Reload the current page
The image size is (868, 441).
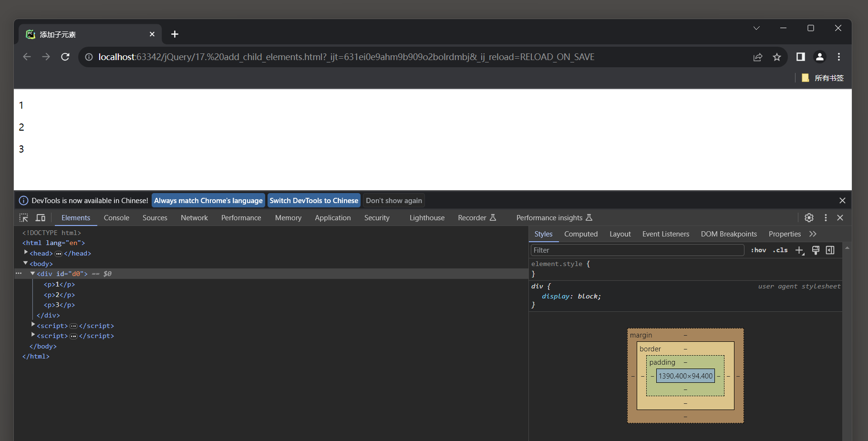coord(65,57)
